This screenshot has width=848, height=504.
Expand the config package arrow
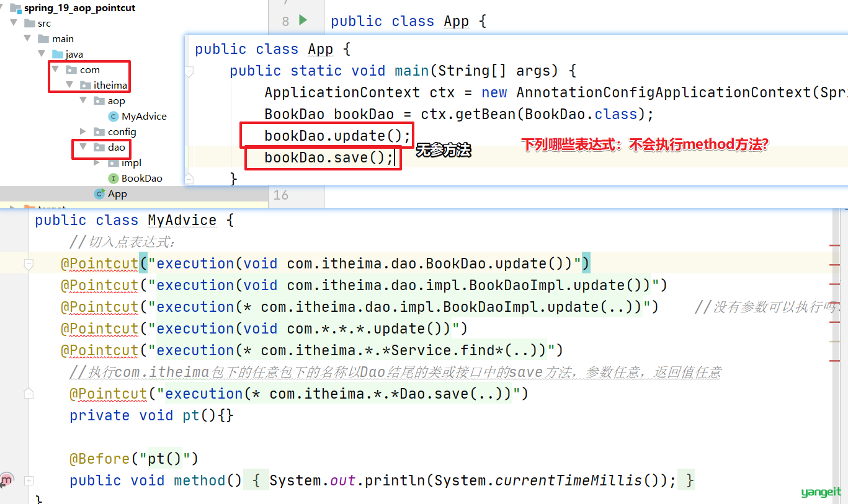[x=83, y=131]
